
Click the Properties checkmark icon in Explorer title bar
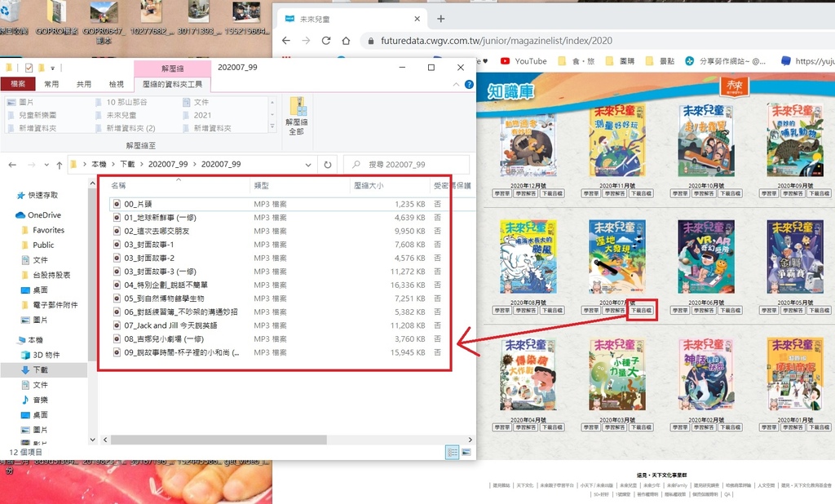[29, 68]
